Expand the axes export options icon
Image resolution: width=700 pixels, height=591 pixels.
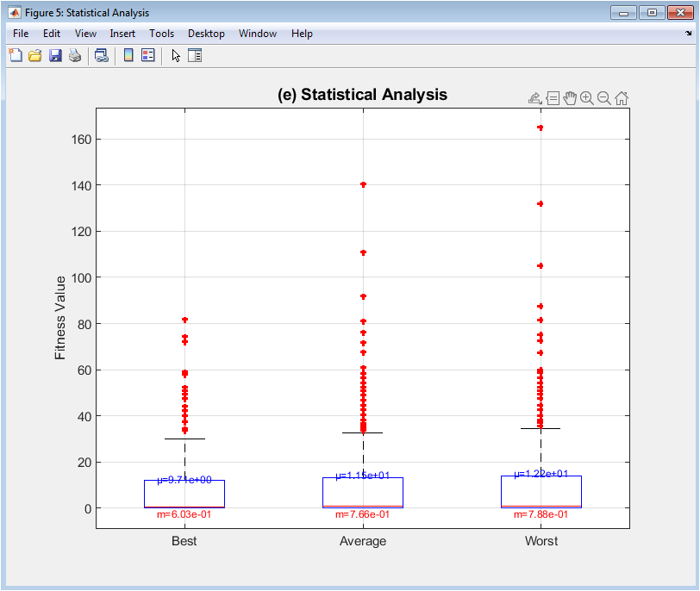[534, 98]
